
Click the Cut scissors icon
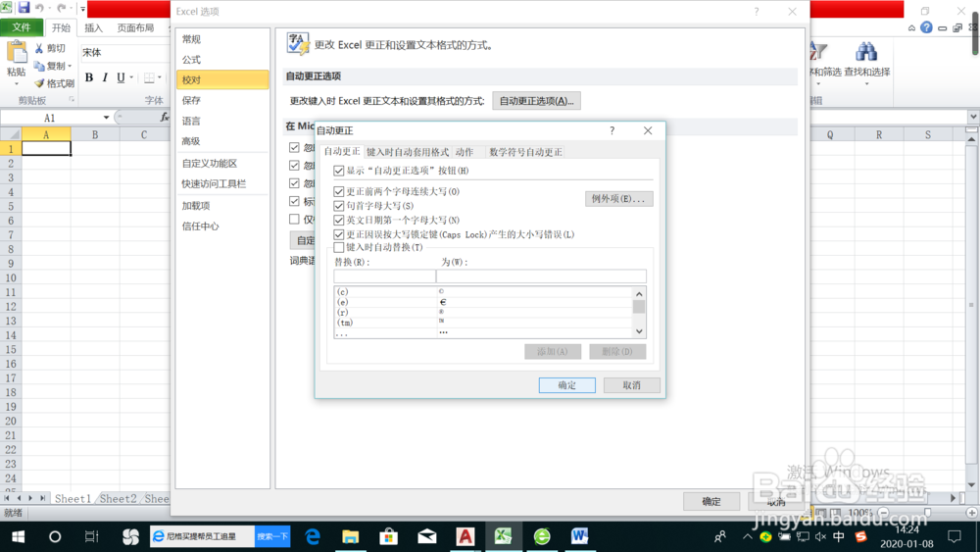(39, 48)
